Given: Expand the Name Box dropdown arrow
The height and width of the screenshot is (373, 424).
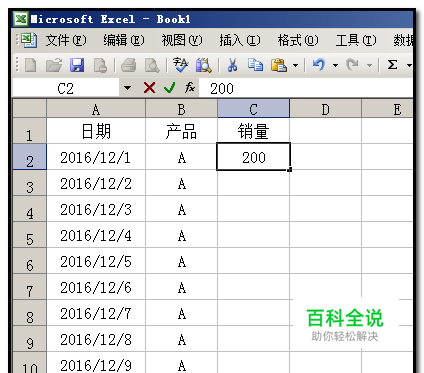Looking at the screenshot, I should click(127, 88).
